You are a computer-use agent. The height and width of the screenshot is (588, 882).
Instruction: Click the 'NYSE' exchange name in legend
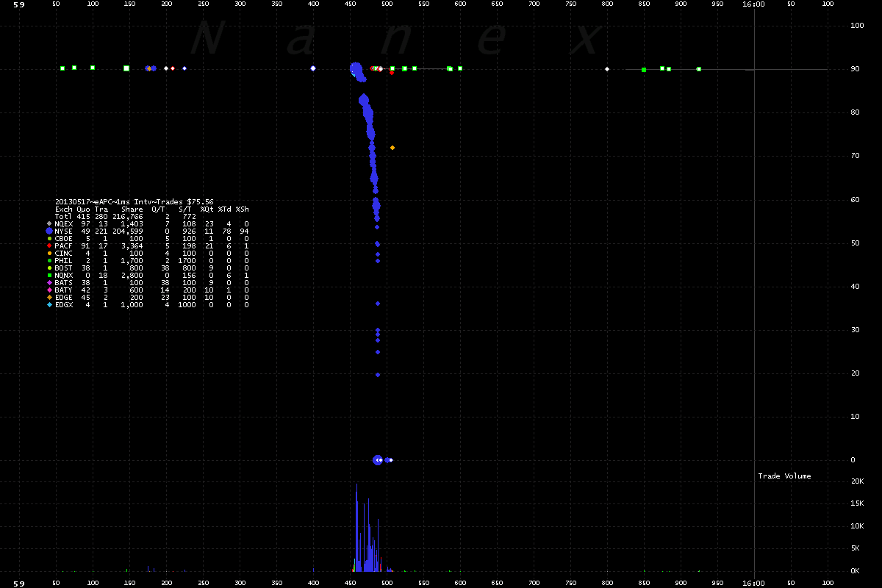click(64, 231)
